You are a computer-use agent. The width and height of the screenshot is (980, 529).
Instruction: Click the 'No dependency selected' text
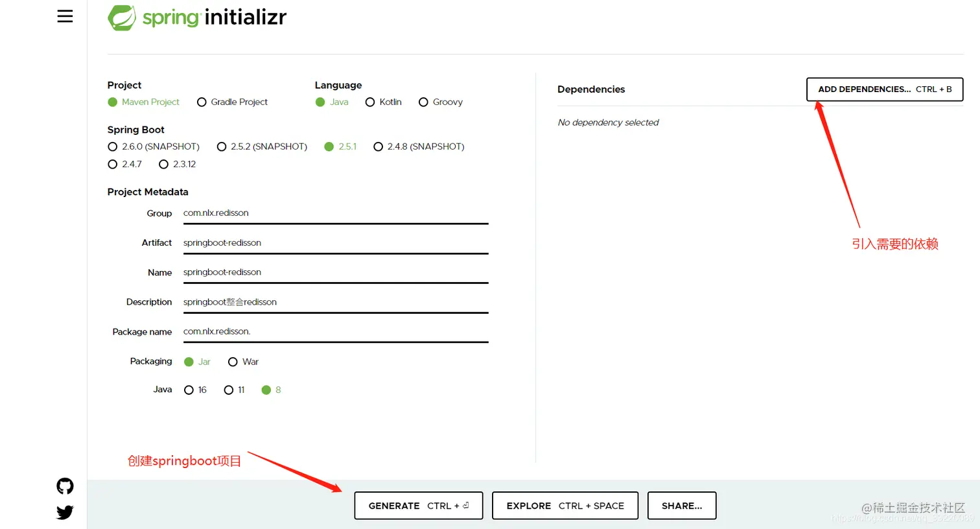pos(608,123)
